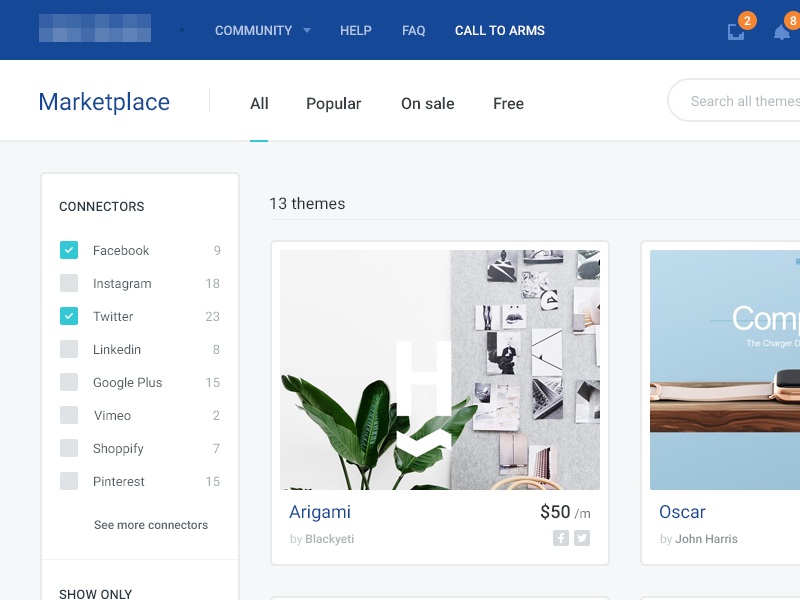The width and height of the screenshot is (800, 600).
Task: Expand See more connectors
Action: click(151, 525)
